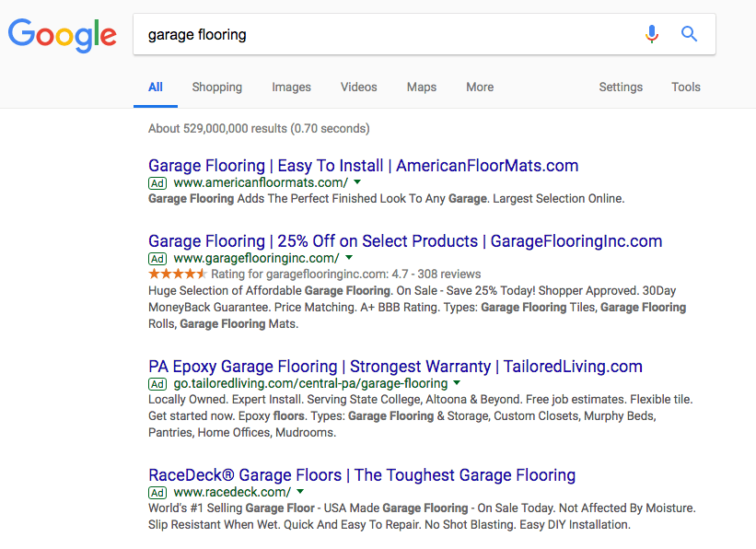Click the Ad badge beside go.tailoredliving.com

157,384
